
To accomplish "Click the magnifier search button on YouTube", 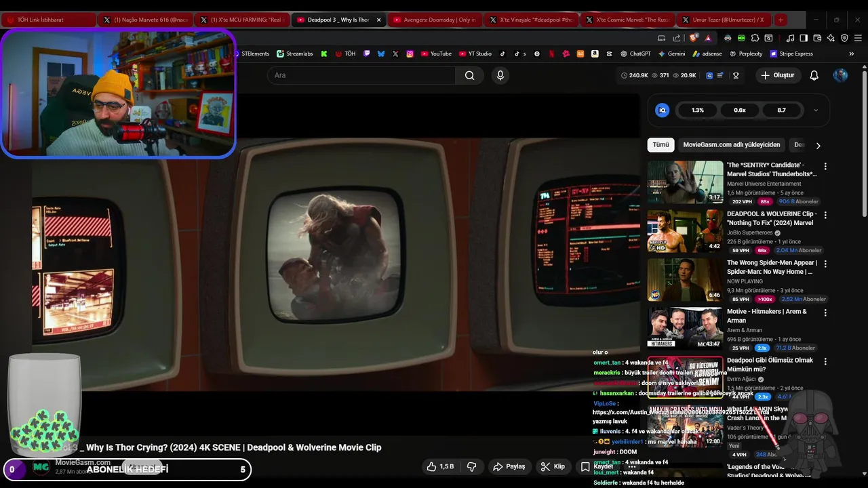I will 469,75.
